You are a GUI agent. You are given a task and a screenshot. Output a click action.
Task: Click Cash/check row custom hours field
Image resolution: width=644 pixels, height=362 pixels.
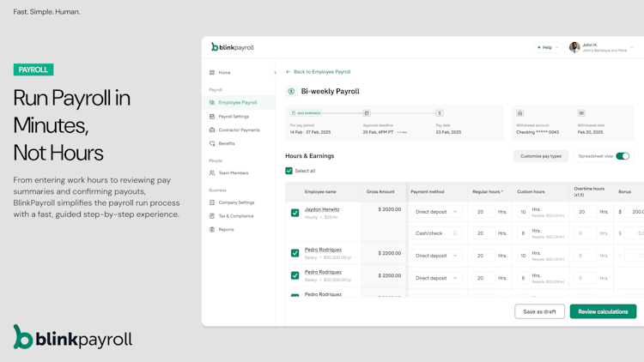[x=523, y=233]
